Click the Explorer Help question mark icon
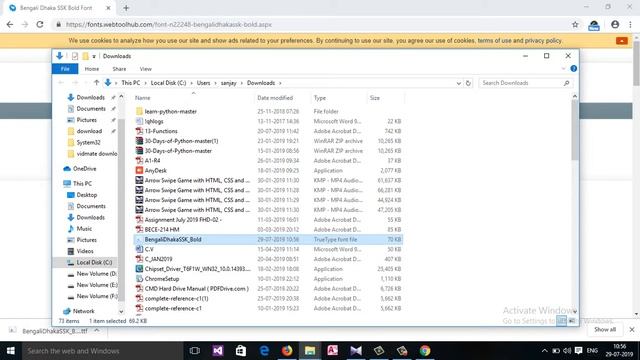The width and height of the screenshot is (640, 360). tap(573, 69)
